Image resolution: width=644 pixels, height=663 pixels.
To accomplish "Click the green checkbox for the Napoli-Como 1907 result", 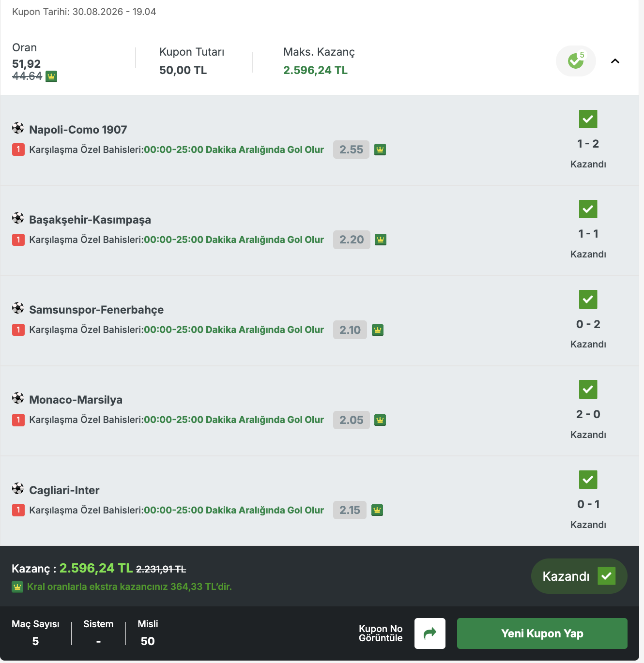I will [x=588, y=119].
